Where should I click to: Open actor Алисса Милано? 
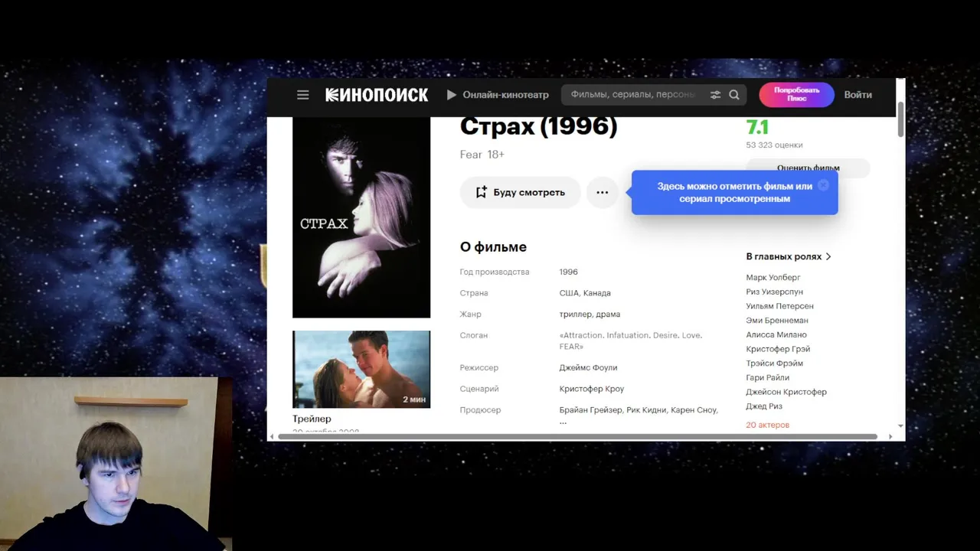click(776, 334)
